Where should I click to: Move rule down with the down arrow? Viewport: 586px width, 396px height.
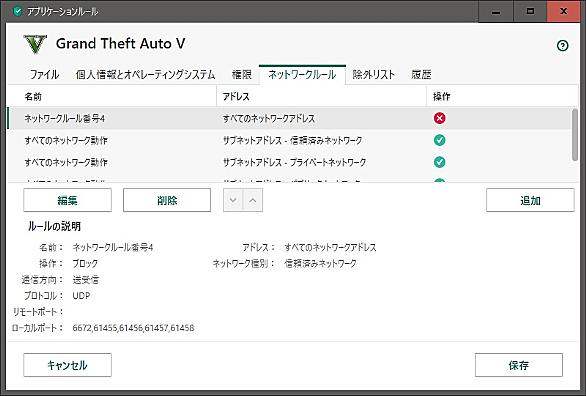tap(233, 200)
